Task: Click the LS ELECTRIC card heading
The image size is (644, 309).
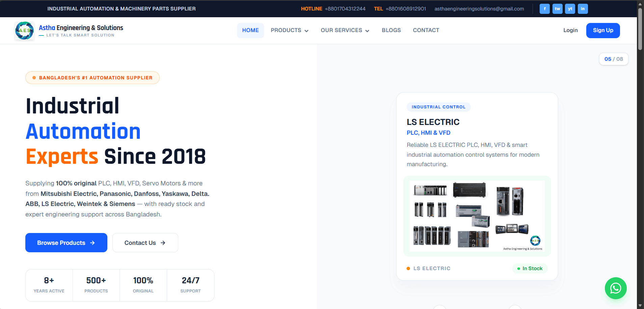Action: (x=433, y=122)
